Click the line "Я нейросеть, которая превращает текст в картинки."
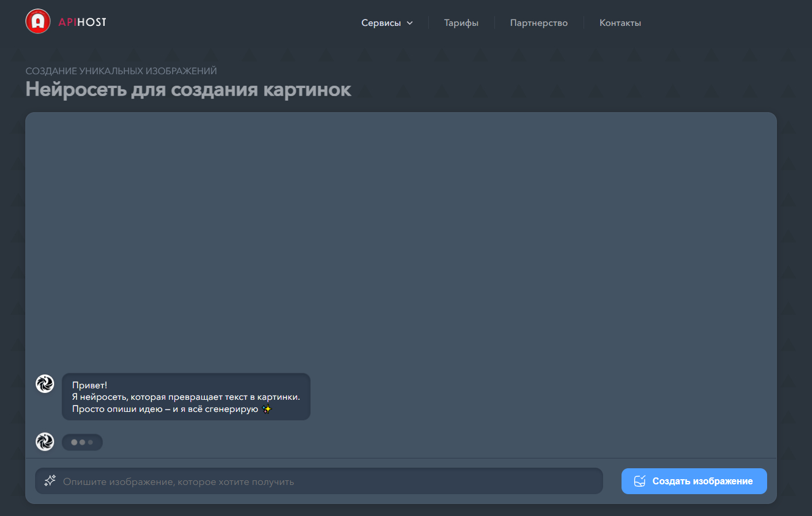Viewport: 812px width, 516px height. [186, 397]
